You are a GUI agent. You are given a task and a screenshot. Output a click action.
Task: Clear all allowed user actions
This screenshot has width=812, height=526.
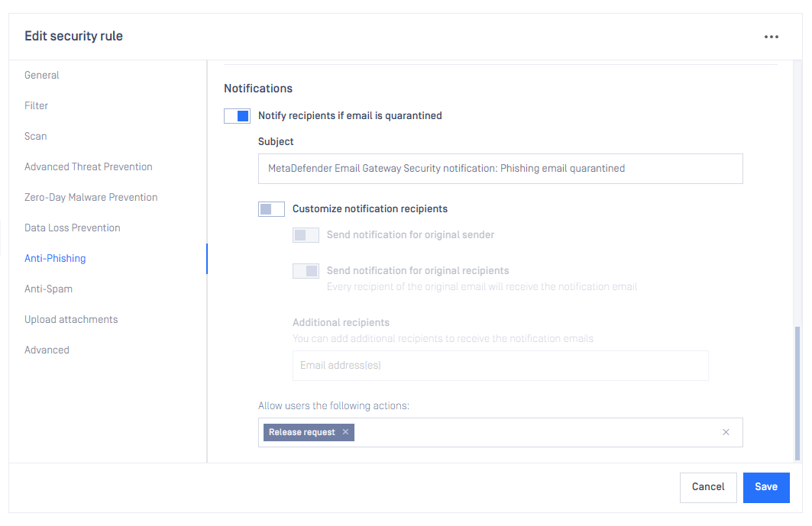(x=726, y=432)
